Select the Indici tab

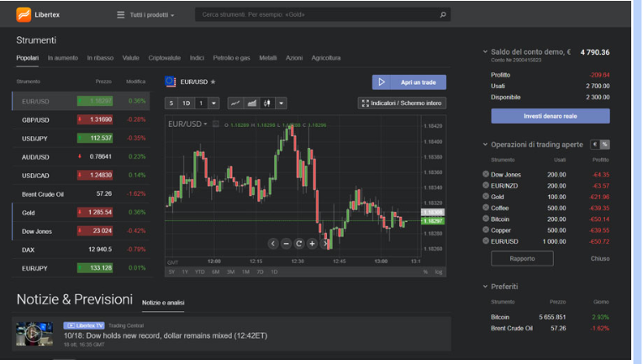(x=197, y=58)
